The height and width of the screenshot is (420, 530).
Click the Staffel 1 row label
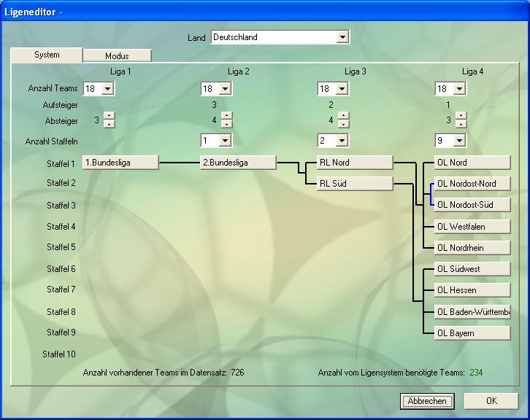61,164
